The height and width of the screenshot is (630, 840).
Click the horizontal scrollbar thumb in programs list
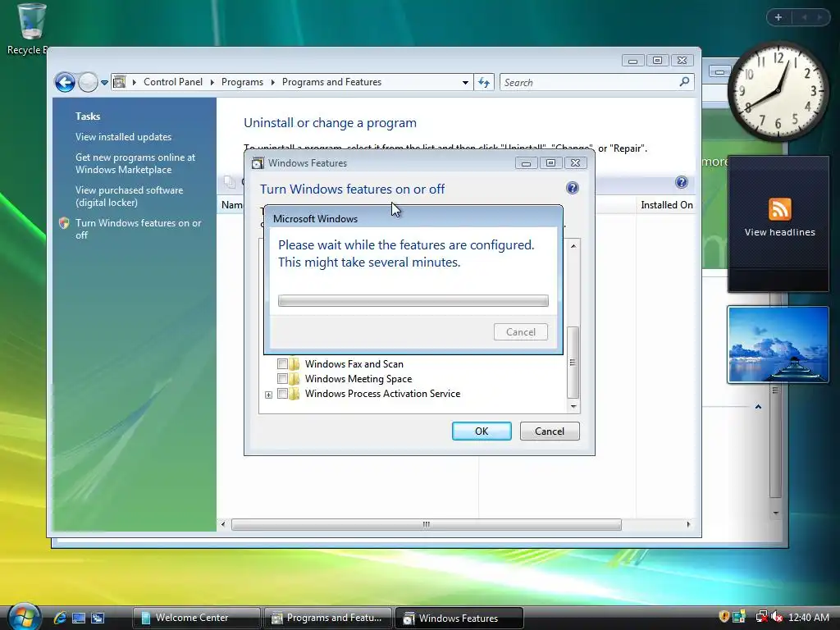pyautogui.click(x=426, y=524)
